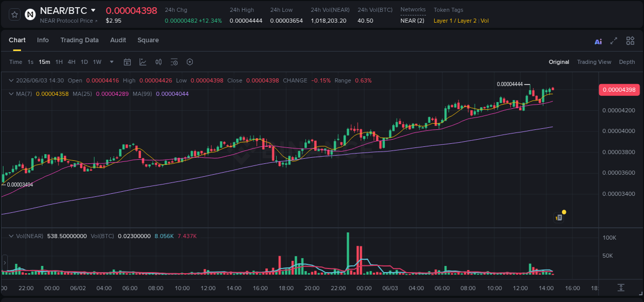Screen dimensions: 644x302
Task: Click the 0.00003494 low price marker
Action: click(x=20, y=184)
